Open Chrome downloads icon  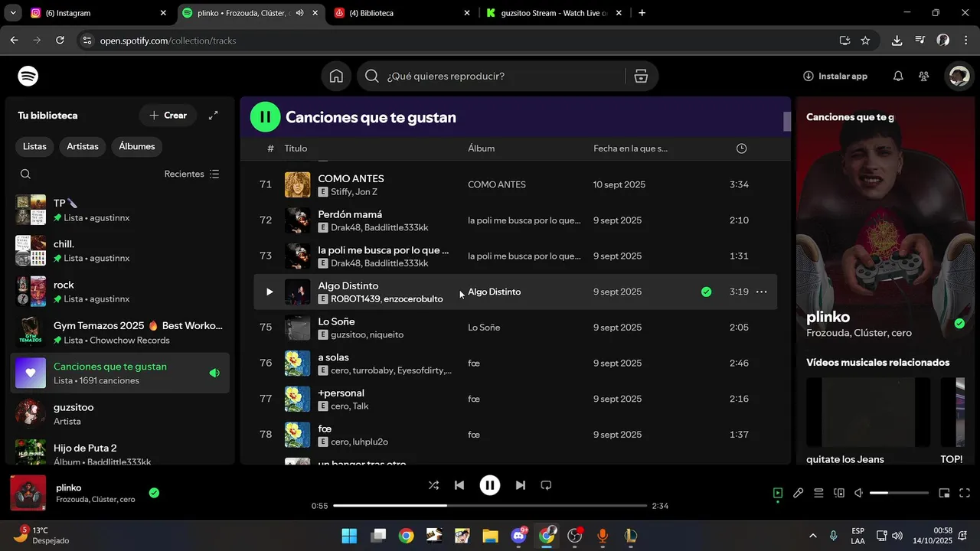click(x=897, y=41)
